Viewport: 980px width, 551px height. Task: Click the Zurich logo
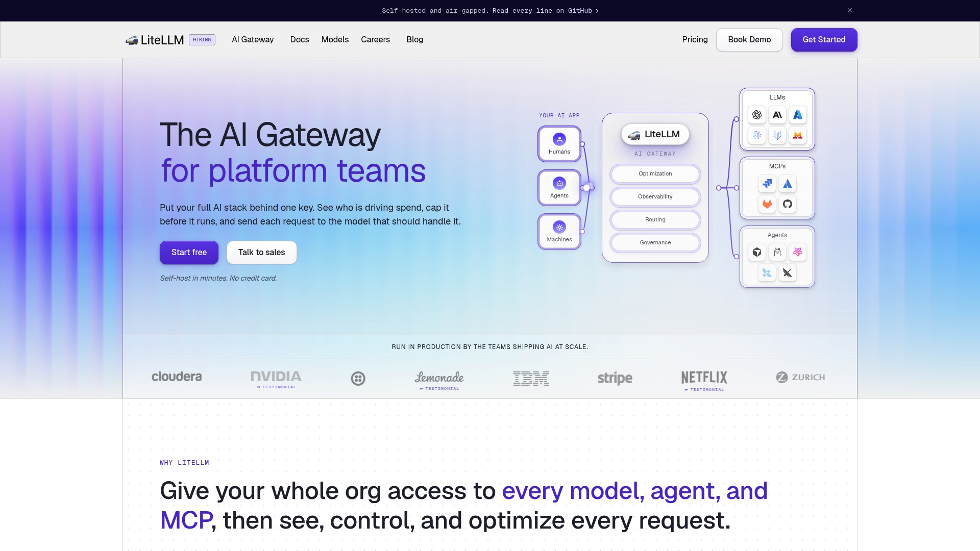(x=801, y=378)
